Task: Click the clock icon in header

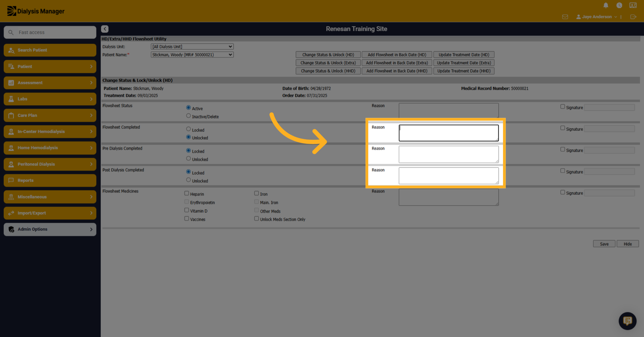Action: click(x=619, y=5)
